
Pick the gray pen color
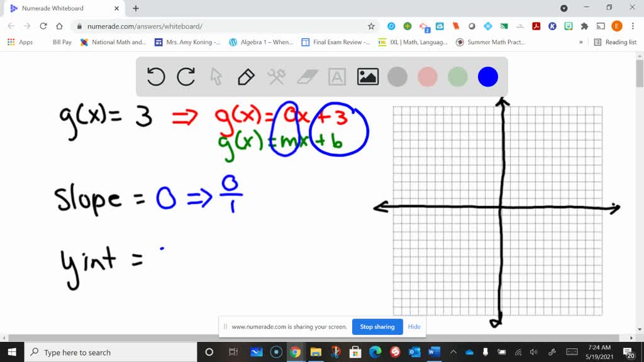click(x=397, y=77)
